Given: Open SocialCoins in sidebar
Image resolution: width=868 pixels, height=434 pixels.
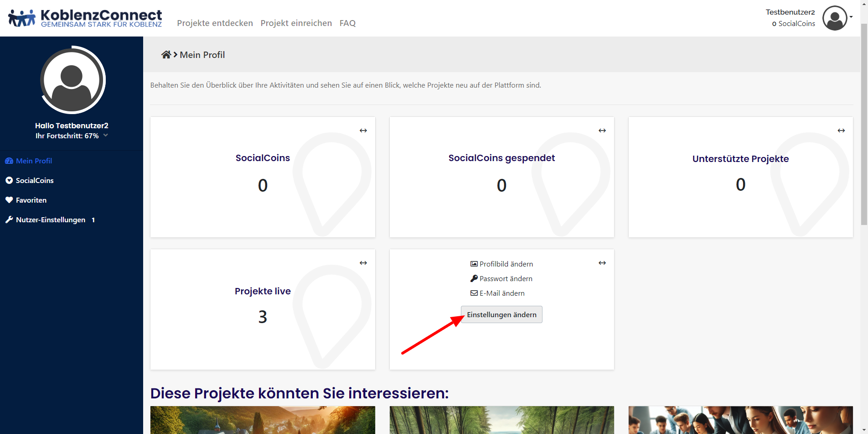Looking at the screenshot, I should point(35,181).
